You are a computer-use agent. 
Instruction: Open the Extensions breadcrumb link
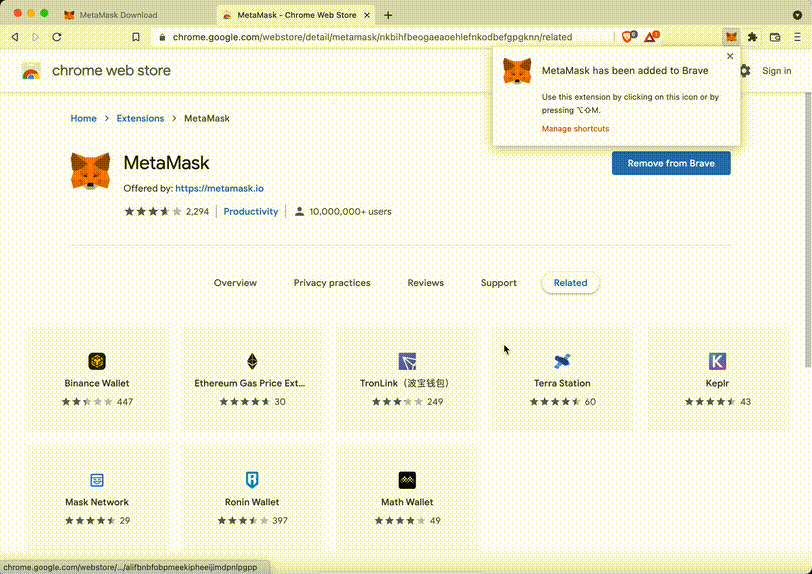coord(140,118)
